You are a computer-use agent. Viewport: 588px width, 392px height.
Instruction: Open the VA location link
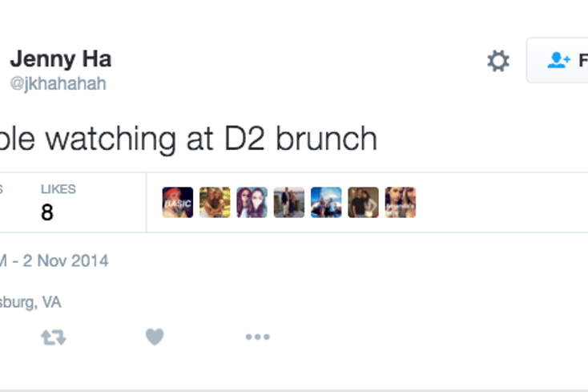30,302
